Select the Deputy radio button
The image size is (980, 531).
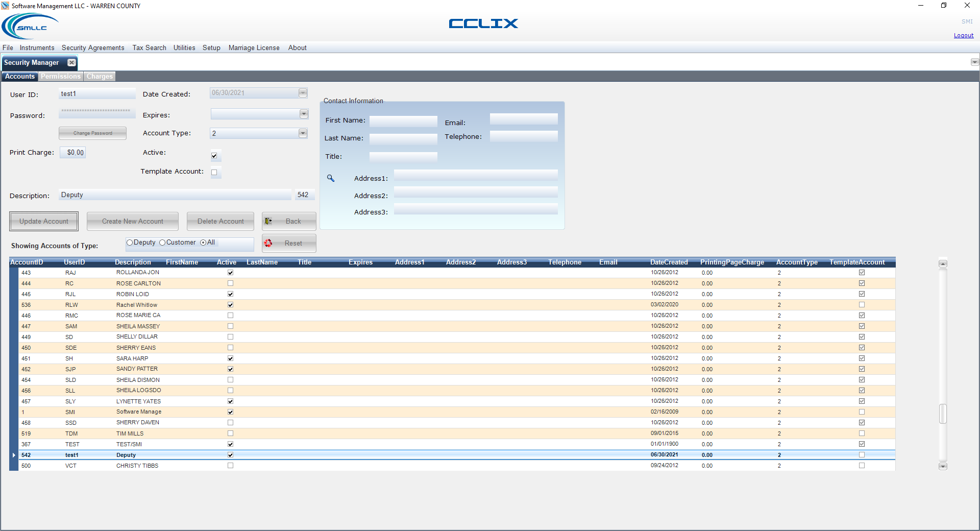click(130, 243)
